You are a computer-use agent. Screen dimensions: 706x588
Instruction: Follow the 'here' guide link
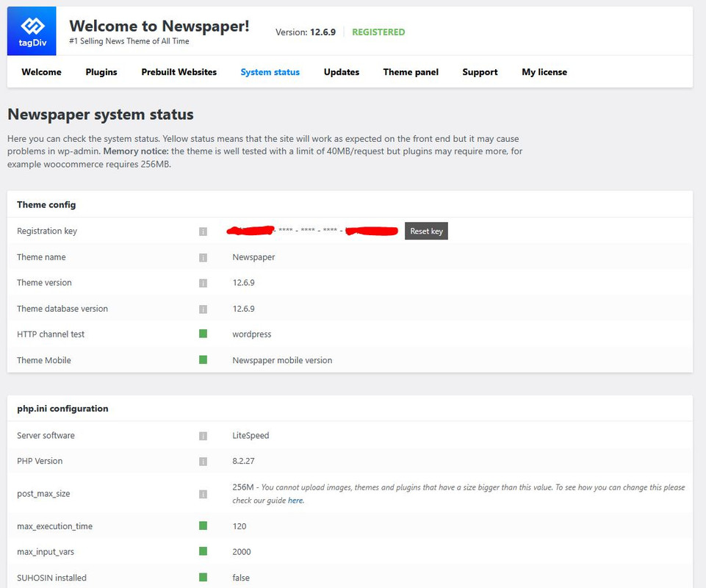coord(295,500)
